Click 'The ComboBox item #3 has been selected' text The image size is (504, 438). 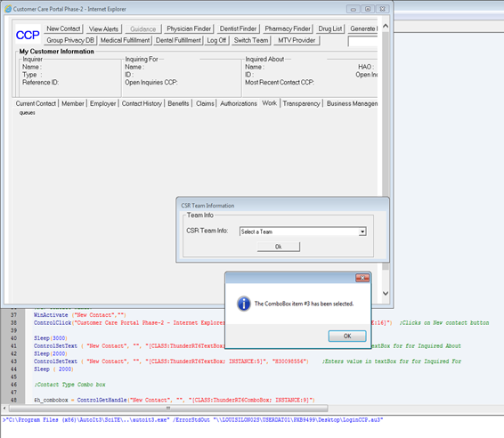point(304,304)
